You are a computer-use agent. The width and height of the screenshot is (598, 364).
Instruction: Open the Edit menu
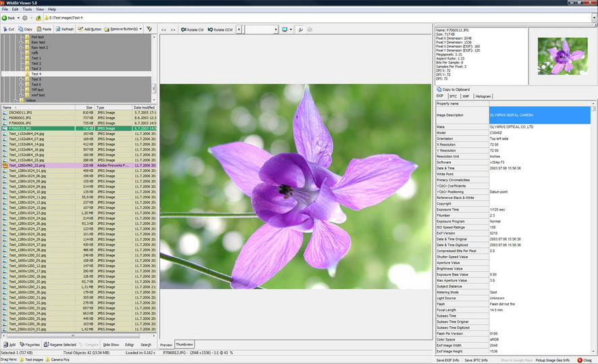(x=16, y=9)
